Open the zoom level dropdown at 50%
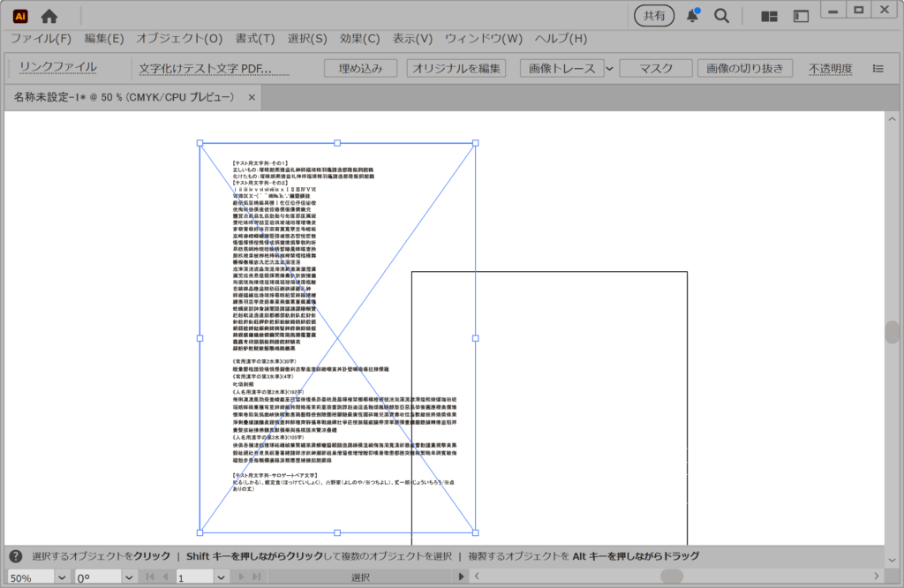 [x=62, y=577]
